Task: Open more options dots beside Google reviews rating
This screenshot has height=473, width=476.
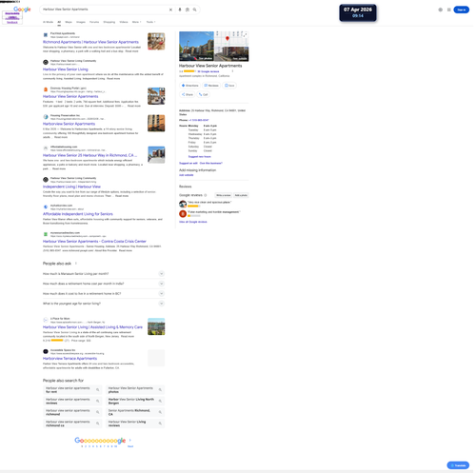Action: point(232,71)
